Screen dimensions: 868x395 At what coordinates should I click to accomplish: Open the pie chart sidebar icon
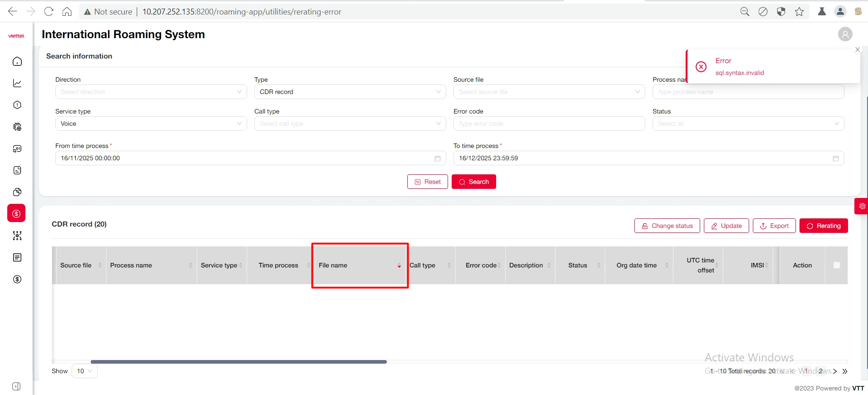[x=17, y=192]
